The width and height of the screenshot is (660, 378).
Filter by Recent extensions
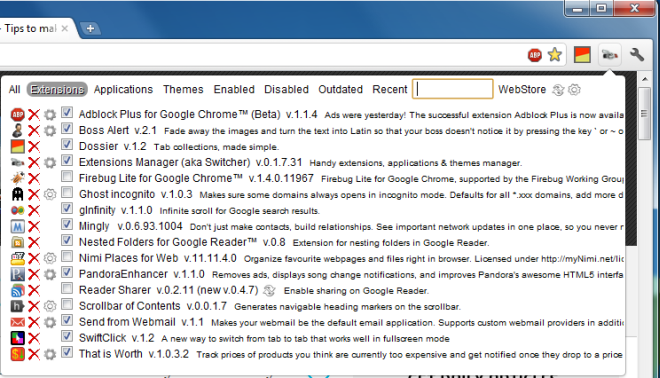click(390, 90)
